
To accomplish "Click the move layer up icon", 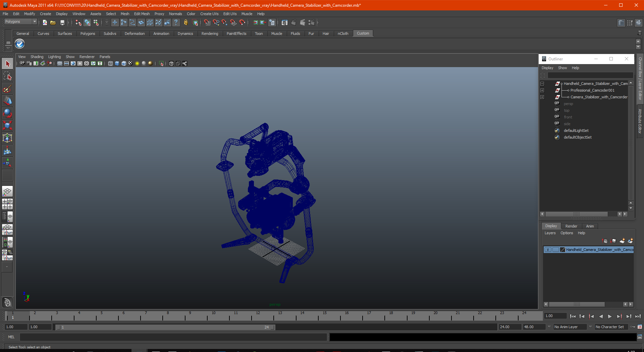I will pos(605,241).
